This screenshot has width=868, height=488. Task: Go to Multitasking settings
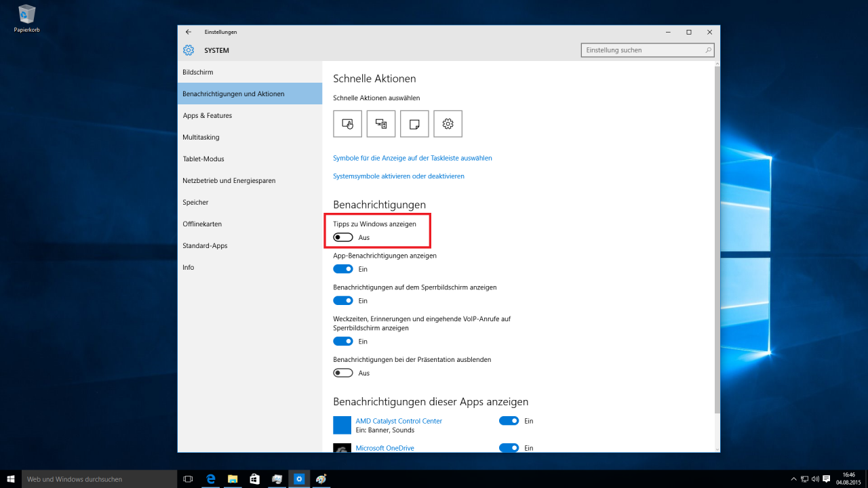point(250,137)
